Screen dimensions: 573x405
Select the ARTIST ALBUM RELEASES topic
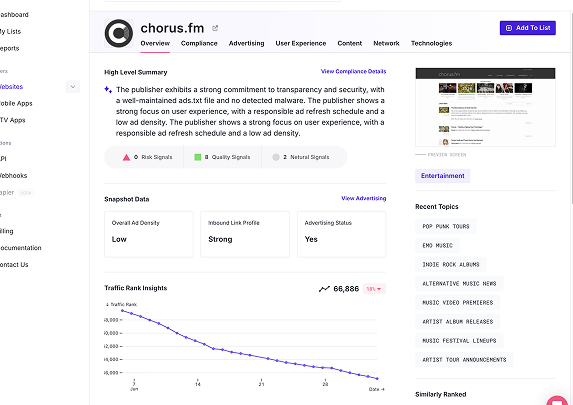click(x=458, y=322)
